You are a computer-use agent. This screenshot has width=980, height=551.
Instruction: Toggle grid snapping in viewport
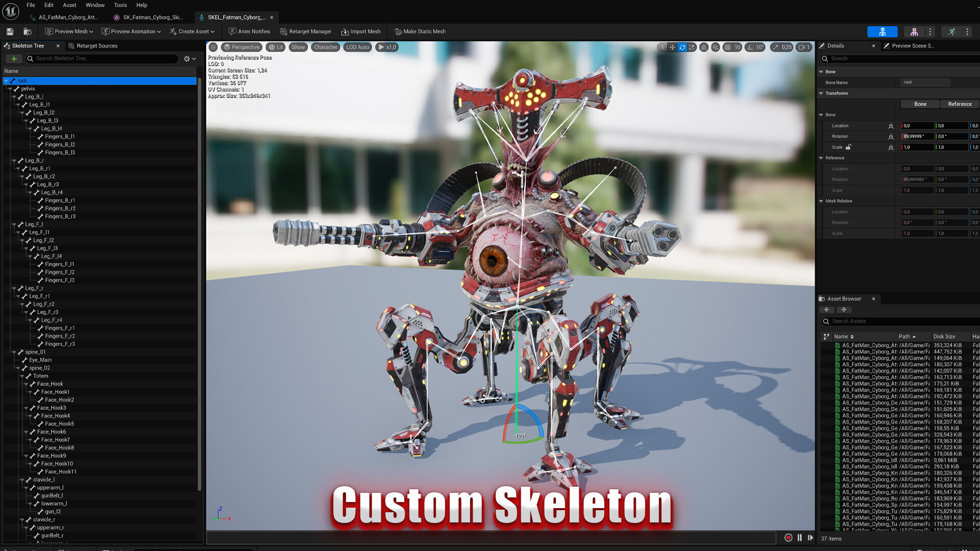click(x=728, y=47)
